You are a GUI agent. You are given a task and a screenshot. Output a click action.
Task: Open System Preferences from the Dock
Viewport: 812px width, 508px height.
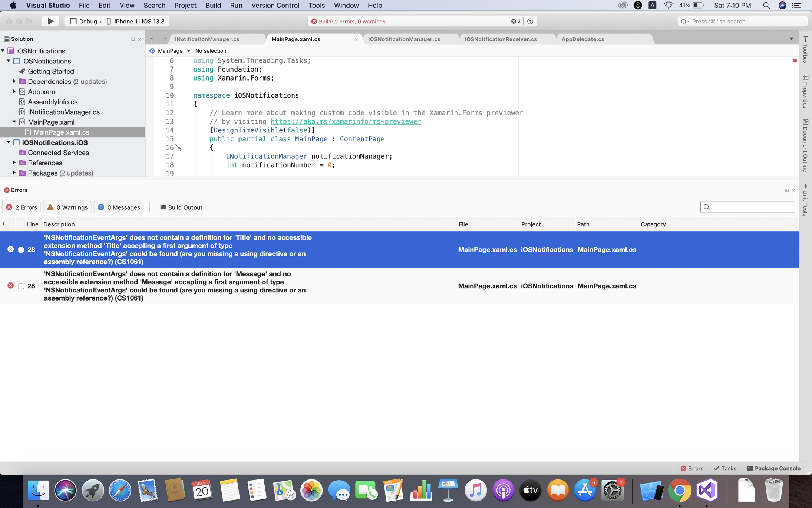613,490
